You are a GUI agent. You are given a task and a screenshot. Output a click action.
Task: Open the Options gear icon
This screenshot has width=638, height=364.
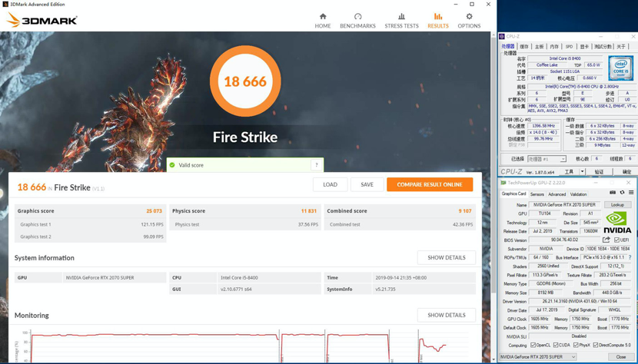pyautogui.click(x=469, y=16)
